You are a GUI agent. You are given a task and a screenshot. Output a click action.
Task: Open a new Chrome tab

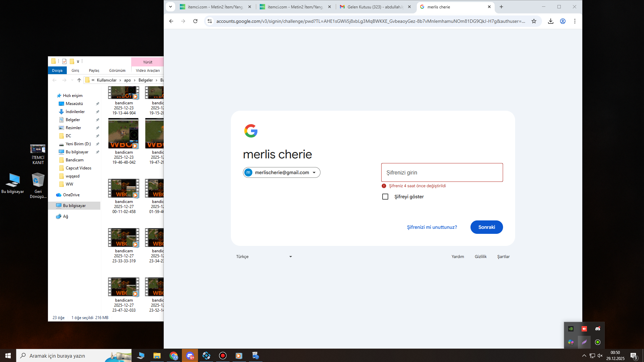pos(501,7)
